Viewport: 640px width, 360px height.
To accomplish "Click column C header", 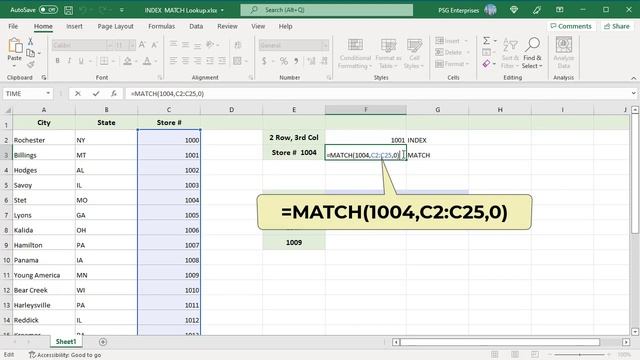I will tap(169, 110).
